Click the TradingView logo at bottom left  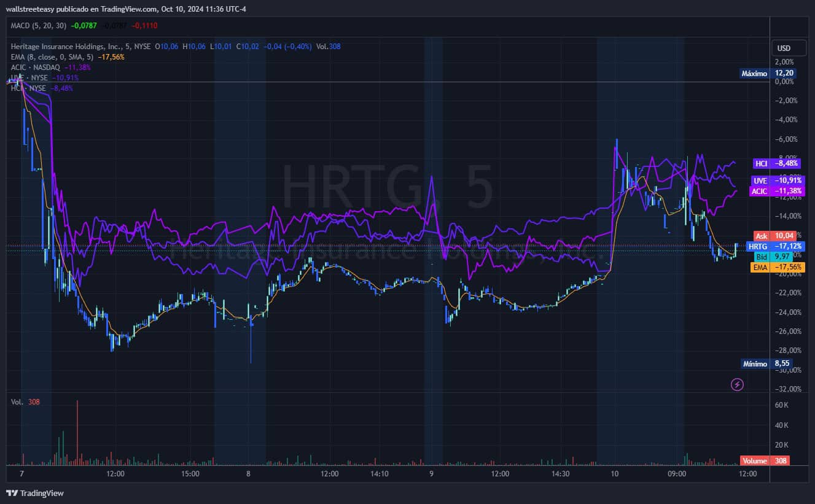(35, 493)
